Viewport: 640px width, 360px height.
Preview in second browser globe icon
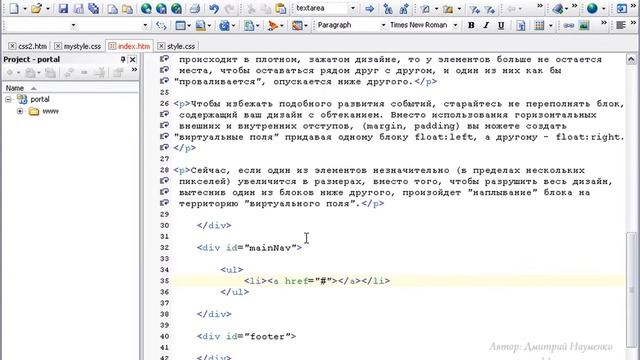(x=161, y=8)
